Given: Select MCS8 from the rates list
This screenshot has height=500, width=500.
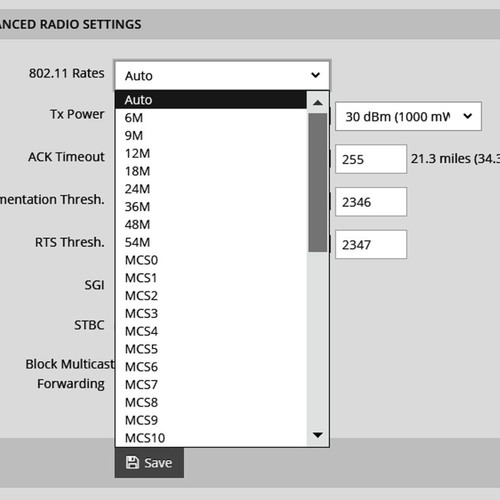Looking at the screenshot, I should (x=211, y=402).
